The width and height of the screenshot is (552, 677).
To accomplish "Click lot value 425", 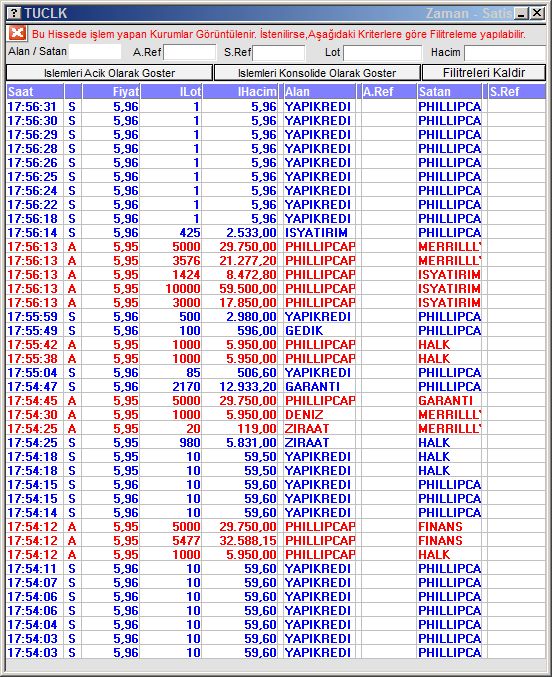I will pyautogui.click(x=190, y=233).
